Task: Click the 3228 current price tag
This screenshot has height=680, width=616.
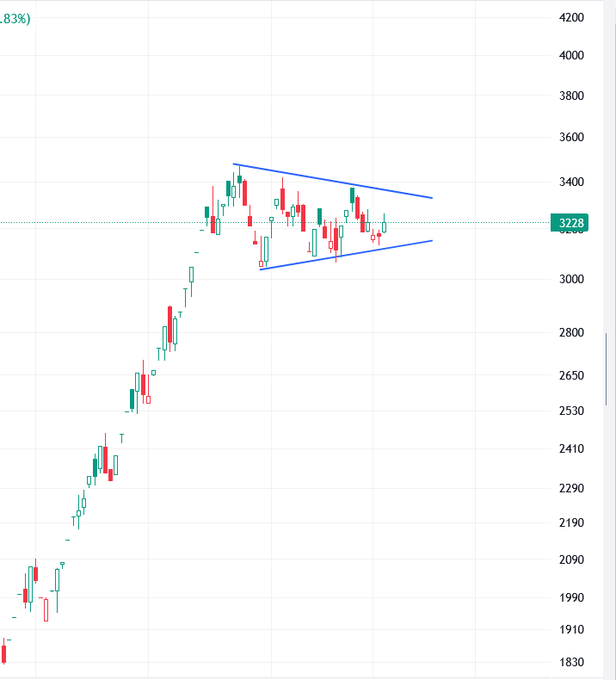Action: pos(570,223)
